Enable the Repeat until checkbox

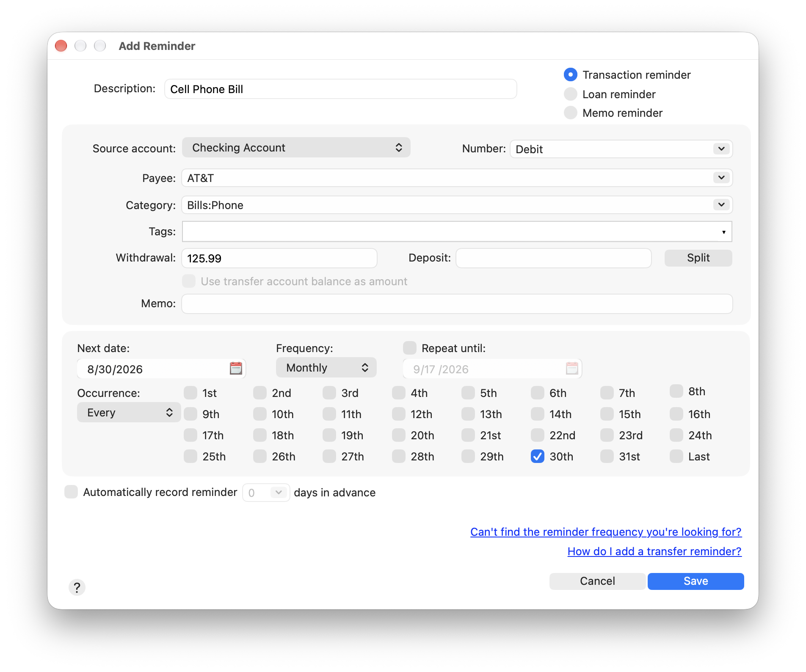[409, 348]
